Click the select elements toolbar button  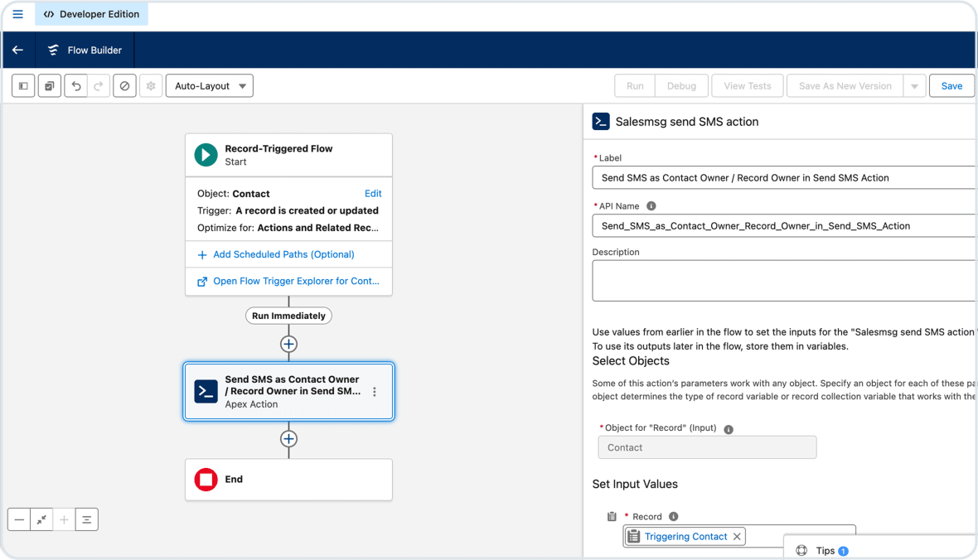pos(49,86)
